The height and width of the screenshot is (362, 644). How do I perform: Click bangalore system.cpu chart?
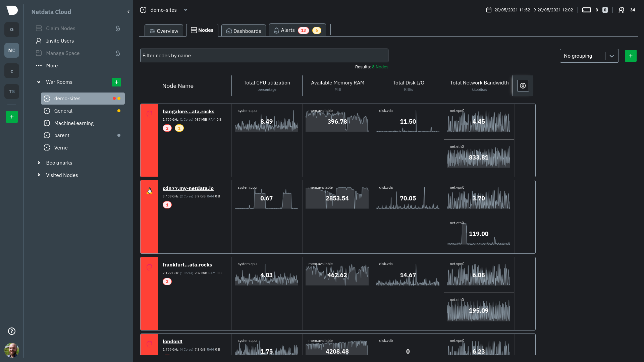coord(266,121)
